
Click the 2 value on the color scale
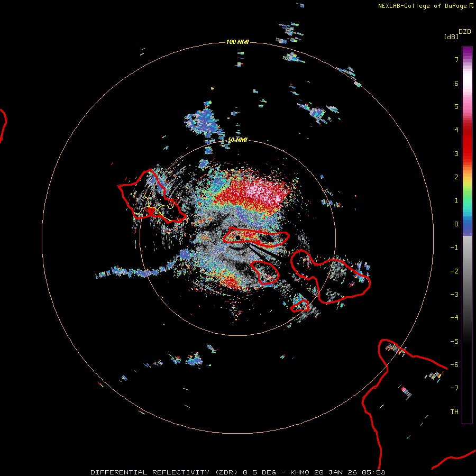pyautogui.click(x=456, y=177)
